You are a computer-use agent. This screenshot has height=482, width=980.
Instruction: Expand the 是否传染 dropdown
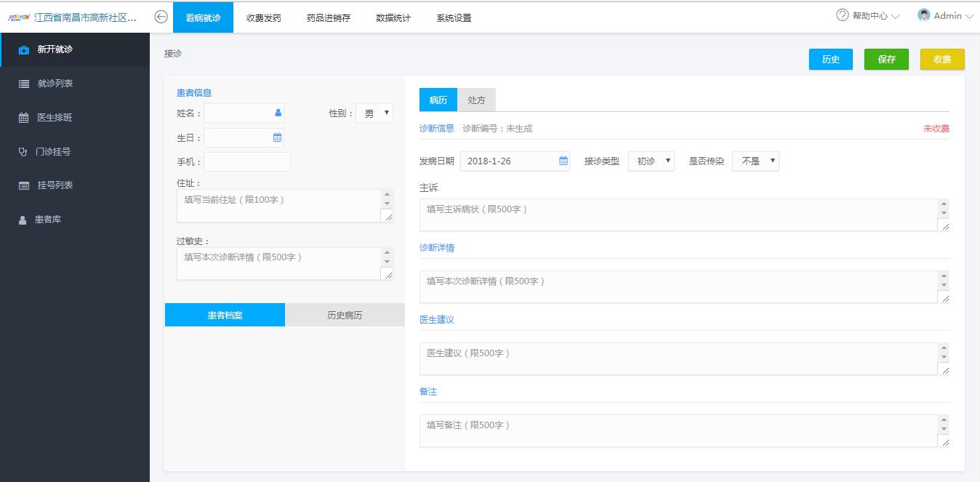[x=755, y=161]
